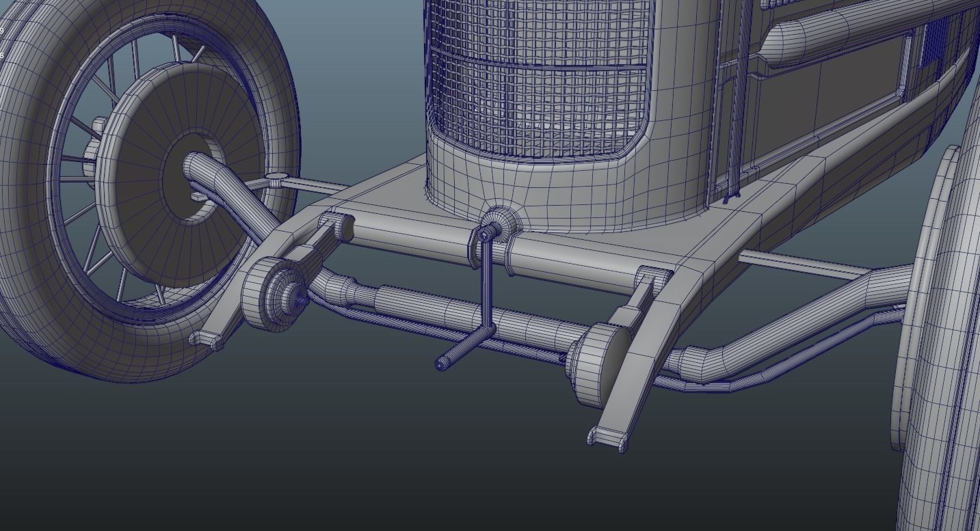Click the right steering tie rod
The height and width of the screenshot is (531, 980).
pos(800,264)
